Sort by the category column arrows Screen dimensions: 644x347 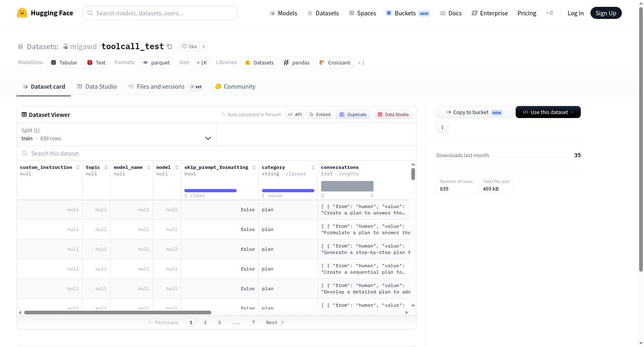pos(313,167)
